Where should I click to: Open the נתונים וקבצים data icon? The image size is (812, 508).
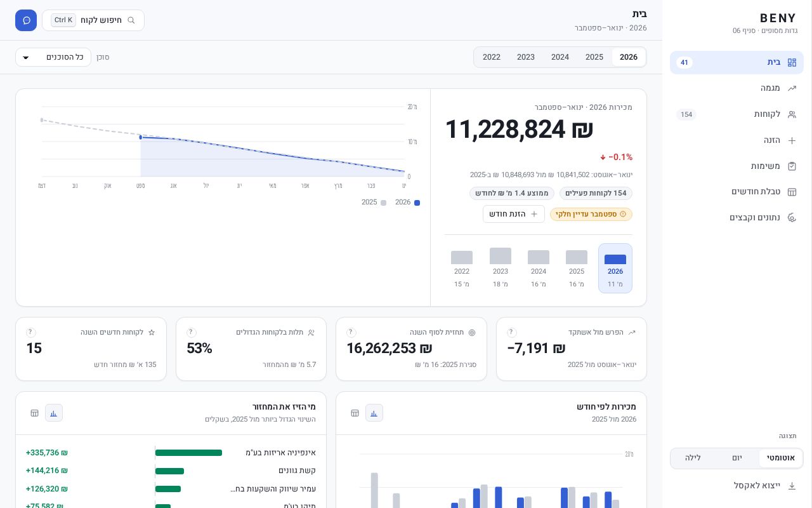[792, 218]
